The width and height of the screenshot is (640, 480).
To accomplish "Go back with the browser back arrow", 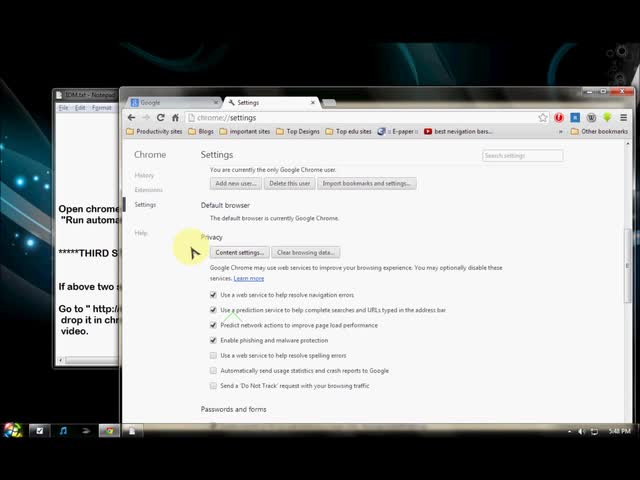I will click(x=131, y=118).
